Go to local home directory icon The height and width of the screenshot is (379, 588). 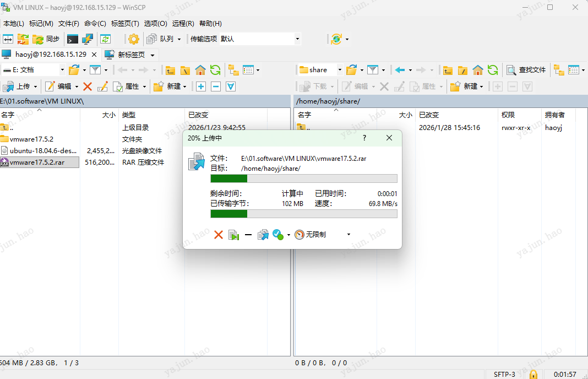[200, 70]
